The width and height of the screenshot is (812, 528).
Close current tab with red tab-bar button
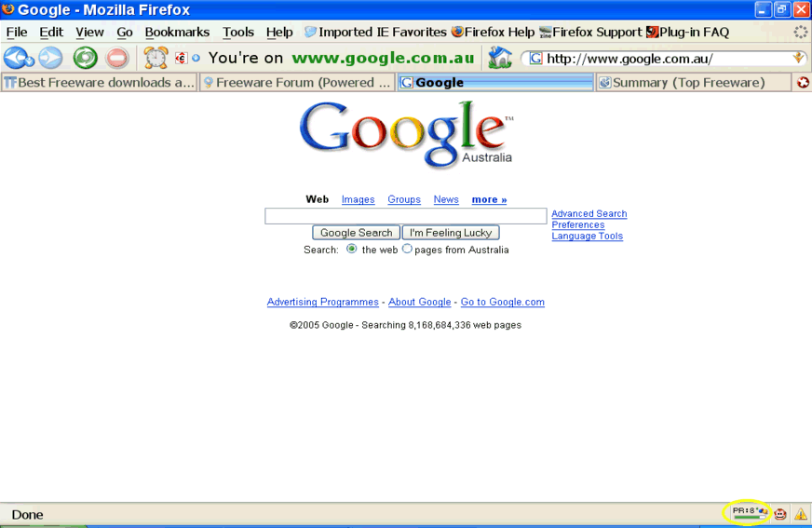[803, 82]
